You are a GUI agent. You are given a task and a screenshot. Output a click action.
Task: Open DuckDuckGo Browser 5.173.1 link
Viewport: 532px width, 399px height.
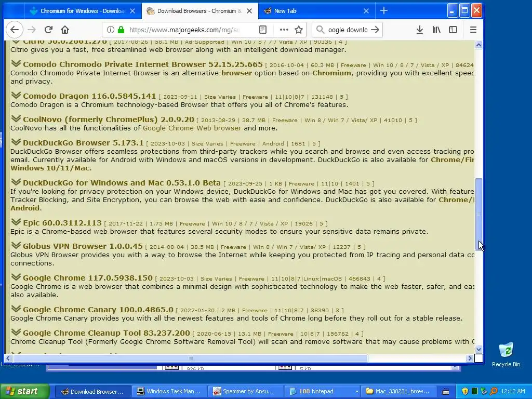[x=84, y=143]
